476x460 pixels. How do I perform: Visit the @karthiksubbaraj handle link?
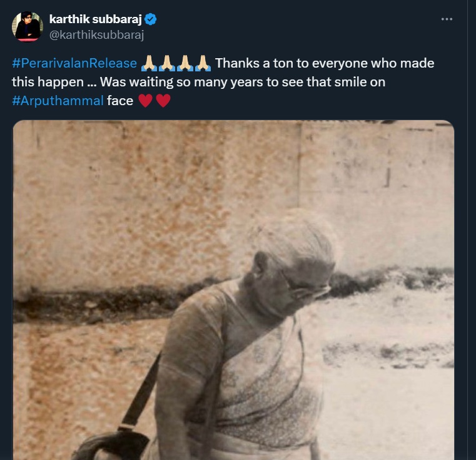pos(96,34)
